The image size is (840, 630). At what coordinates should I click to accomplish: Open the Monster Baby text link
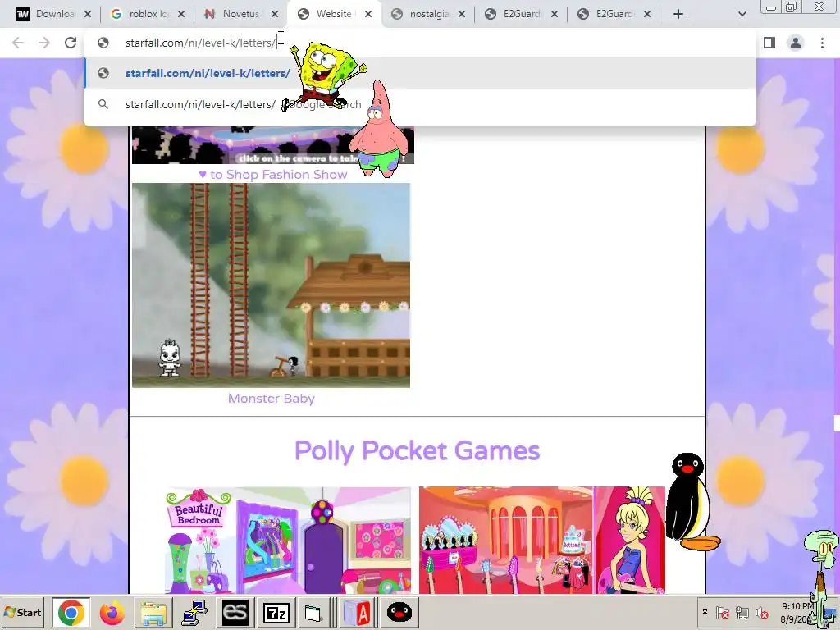[x=271, y=399]
